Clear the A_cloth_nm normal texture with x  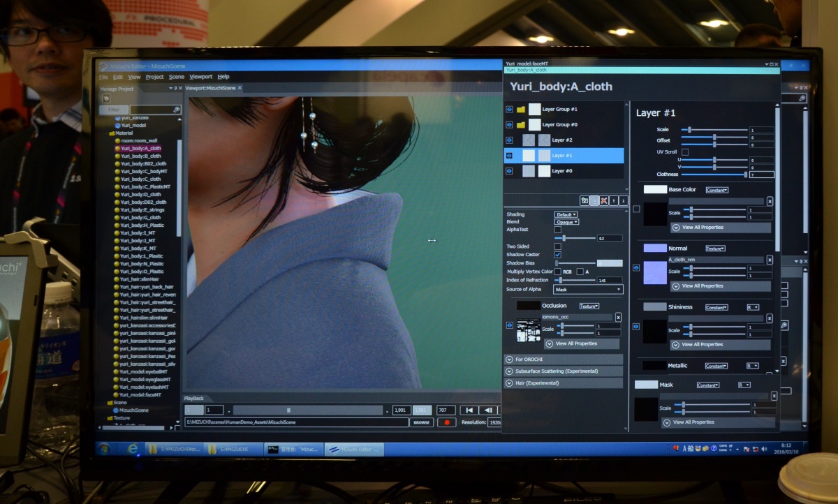770,260
